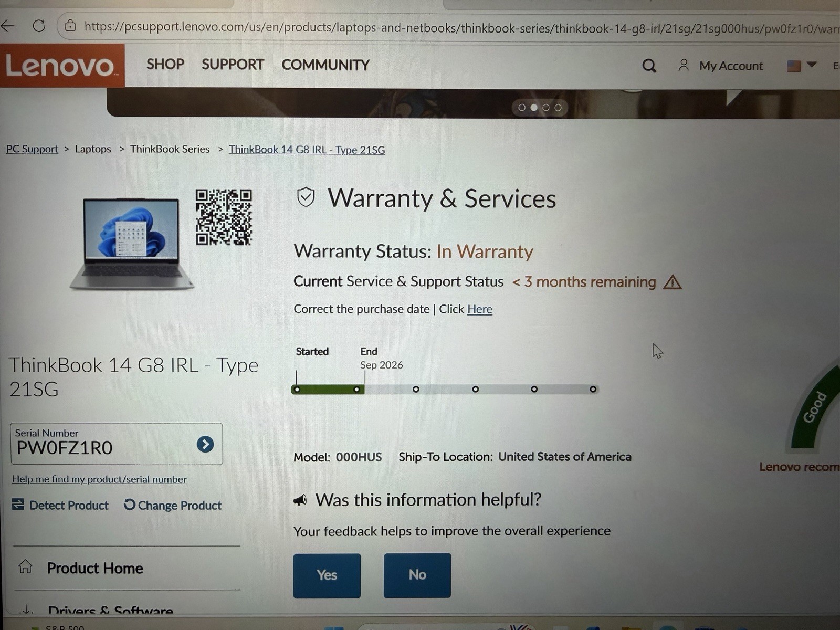Click the Warranty & Services shield icon
Image resolution: width=840 pixels, height=630 pixels.
click(x=306, y=197)
